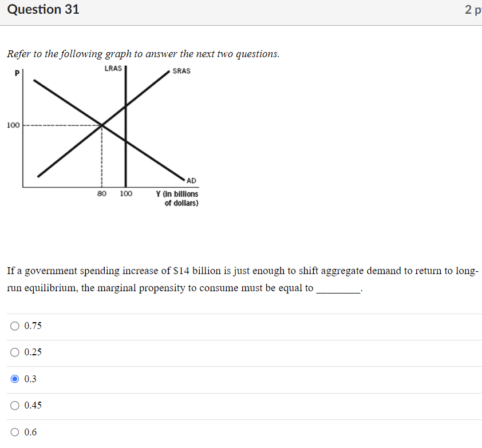
Task: Select the 0.75 answer option
Action: click(14, 326)
